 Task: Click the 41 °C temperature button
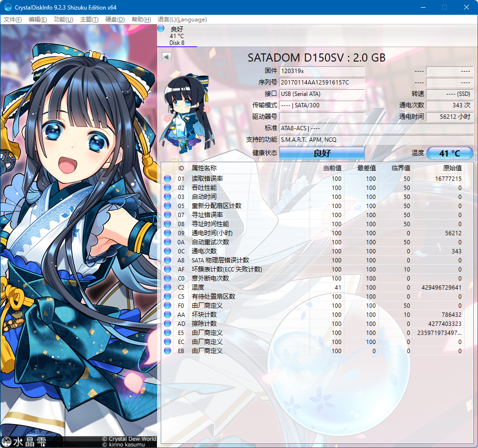point(450,153)
